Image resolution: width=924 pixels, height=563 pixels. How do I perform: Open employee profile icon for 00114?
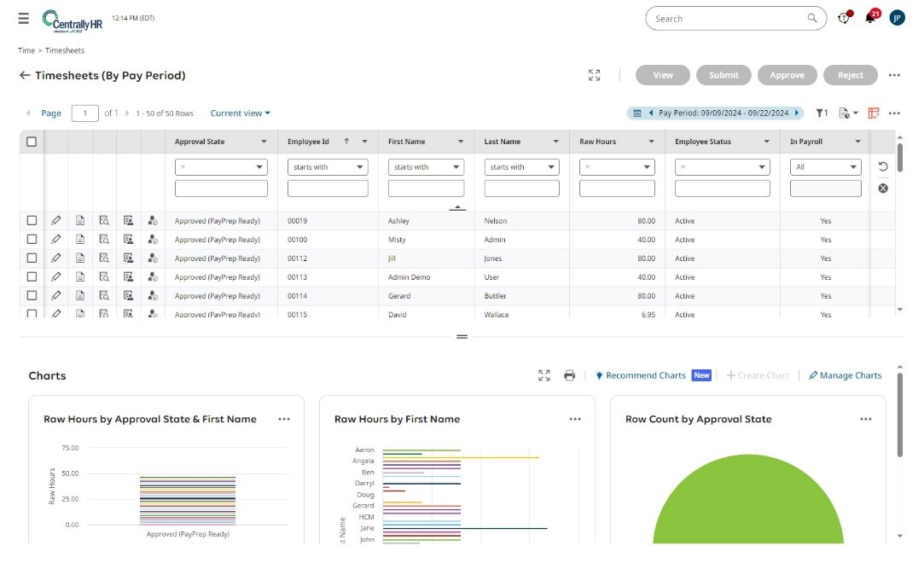tap(153, 296)
